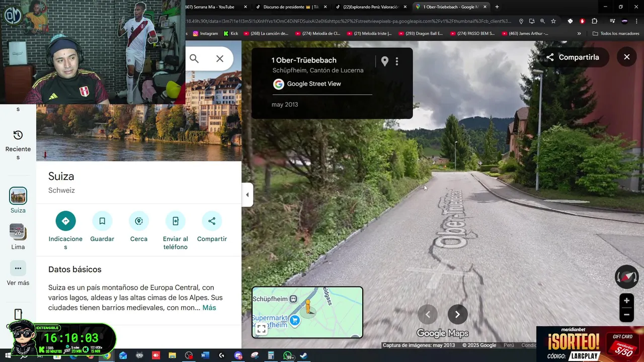Click the location pin icon in Street View card
Viewport: 644px width, 362px height.
coord(385,61)
